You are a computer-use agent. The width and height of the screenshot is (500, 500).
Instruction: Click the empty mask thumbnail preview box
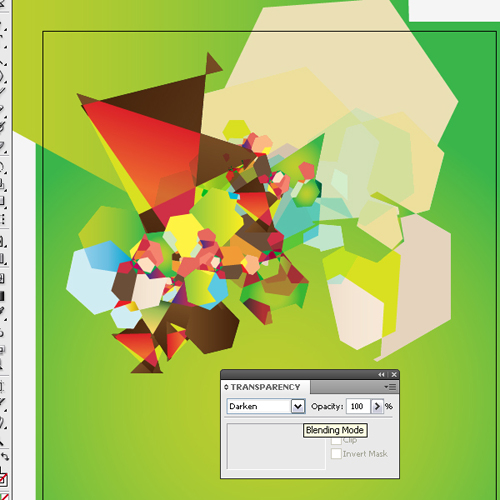[x=276, y=446]
